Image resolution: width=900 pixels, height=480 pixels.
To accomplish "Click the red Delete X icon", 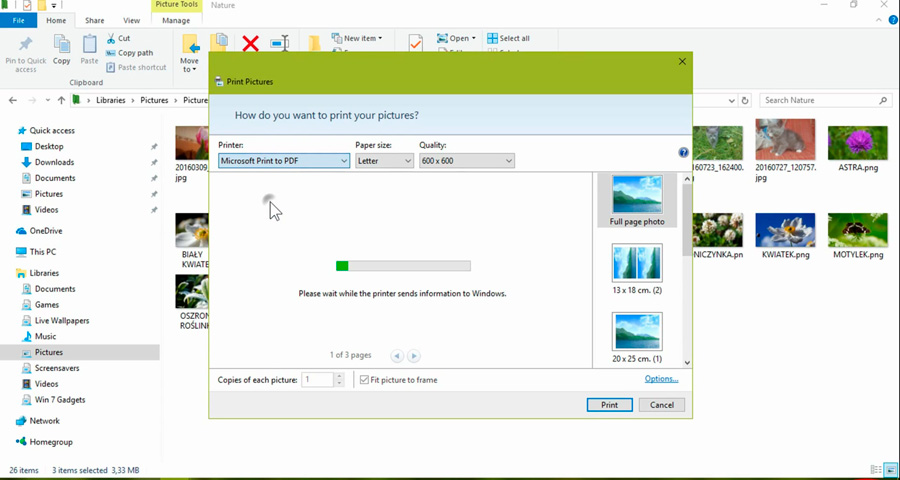I will click(x=250, y=43).
